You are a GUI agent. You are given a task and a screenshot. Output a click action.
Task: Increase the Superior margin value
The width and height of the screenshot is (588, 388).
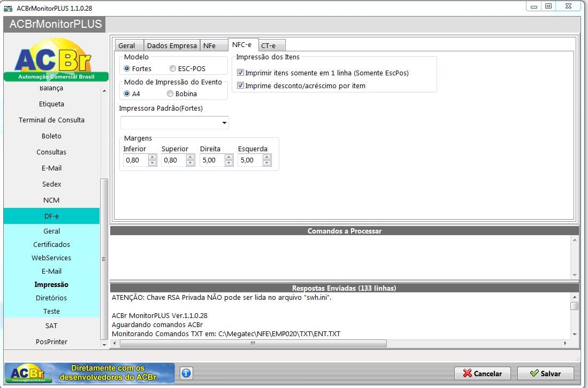coord(190,157)
